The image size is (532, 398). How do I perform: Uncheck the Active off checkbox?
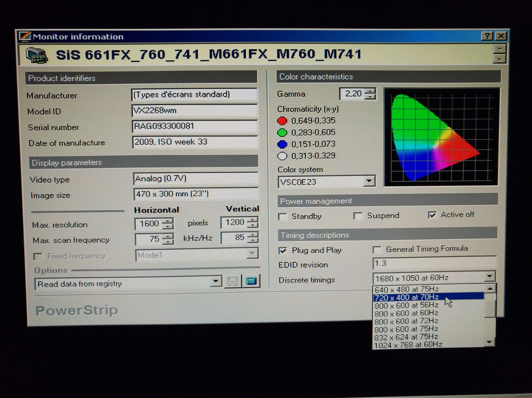432,215
